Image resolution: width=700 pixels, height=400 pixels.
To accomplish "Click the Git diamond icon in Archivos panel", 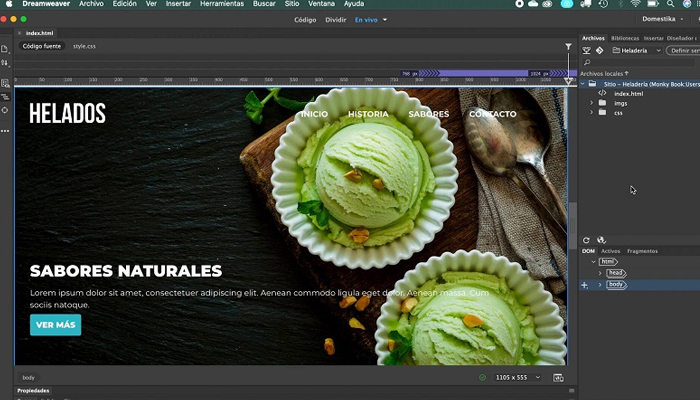I will coord(600,50).
